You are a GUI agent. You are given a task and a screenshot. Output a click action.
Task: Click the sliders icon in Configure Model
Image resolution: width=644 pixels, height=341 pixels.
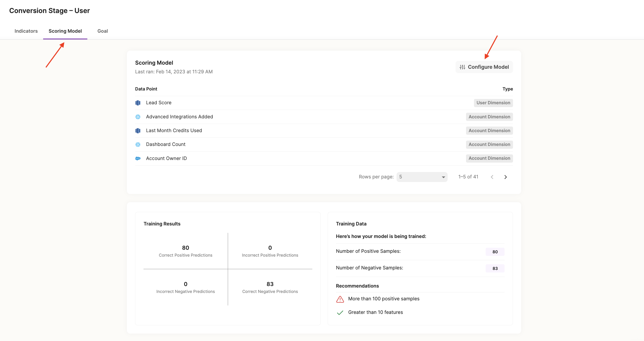tap(462, 67)
